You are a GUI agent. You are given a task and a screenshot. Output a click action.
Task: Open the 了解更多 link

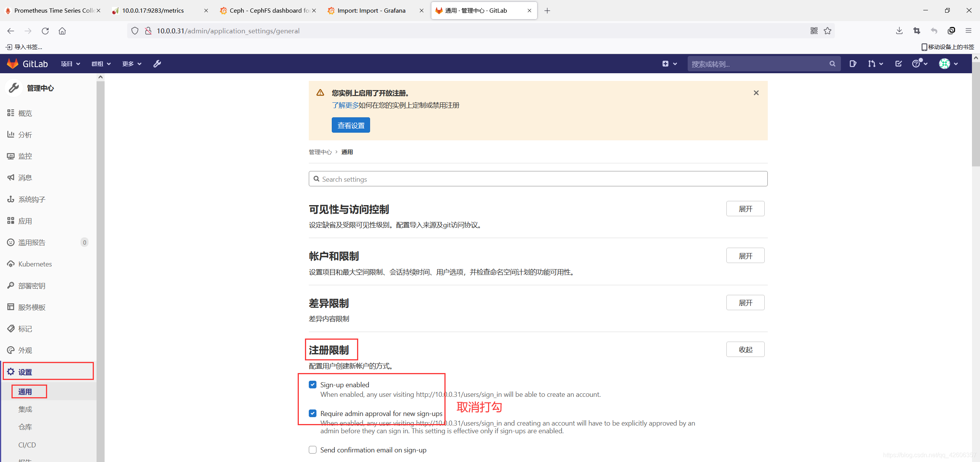pyautogui.click(x=345, y=105)
